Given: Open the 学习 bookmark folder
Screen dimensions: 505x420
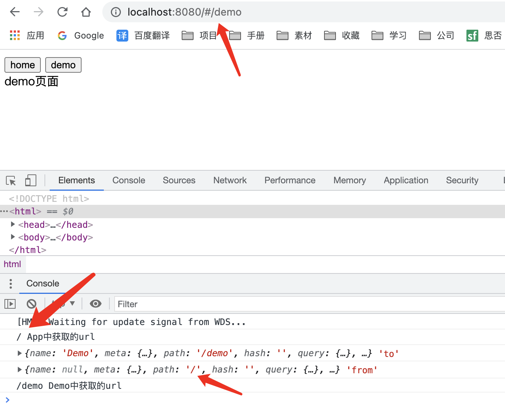Looking at the screenshot, I should tap(389, 36).
